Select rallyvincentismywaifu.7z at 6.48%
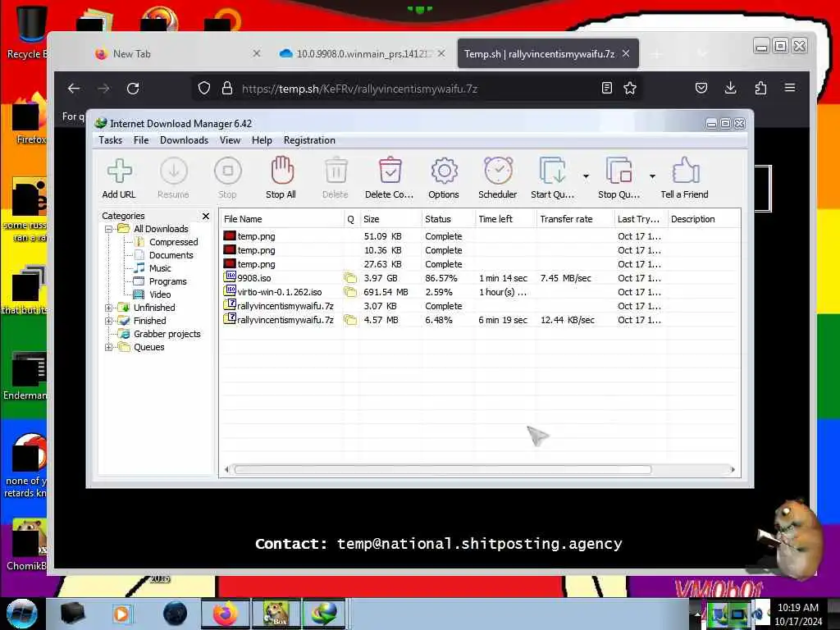840x630 pixels. click(x=481, y=320)
